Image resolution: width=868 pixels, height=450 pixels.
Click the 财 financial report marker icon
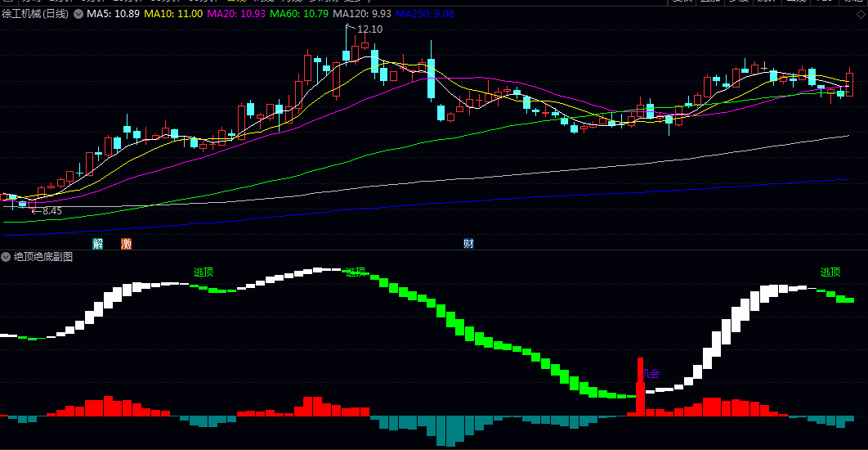(468, 243)
